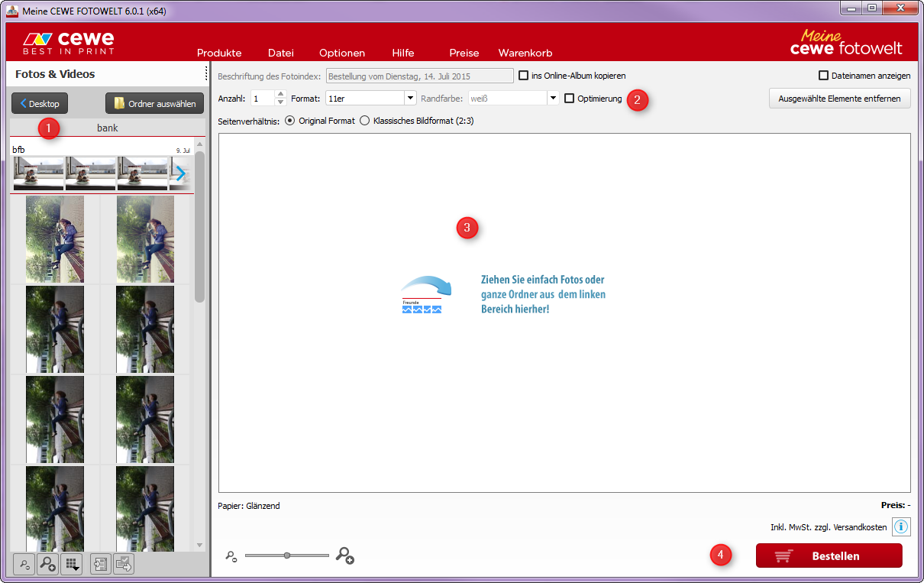
Task: Open the Preise menu
Action: (464, 53)
